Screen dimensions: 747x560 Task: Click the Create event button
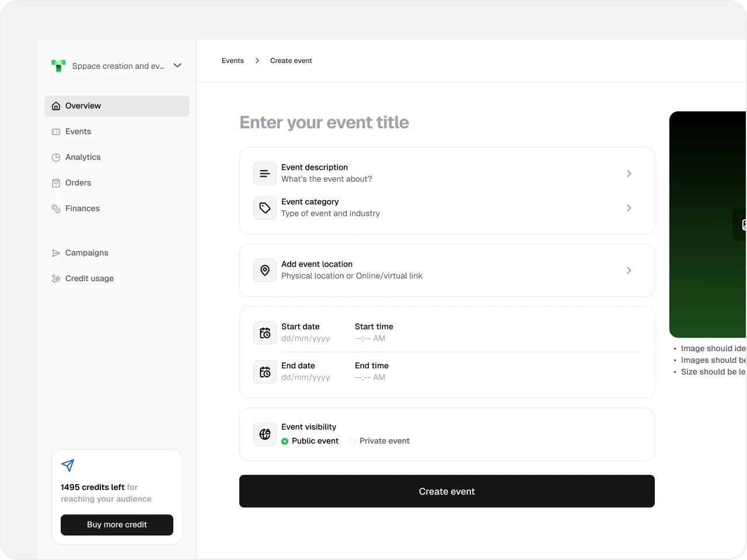(447, 491)
